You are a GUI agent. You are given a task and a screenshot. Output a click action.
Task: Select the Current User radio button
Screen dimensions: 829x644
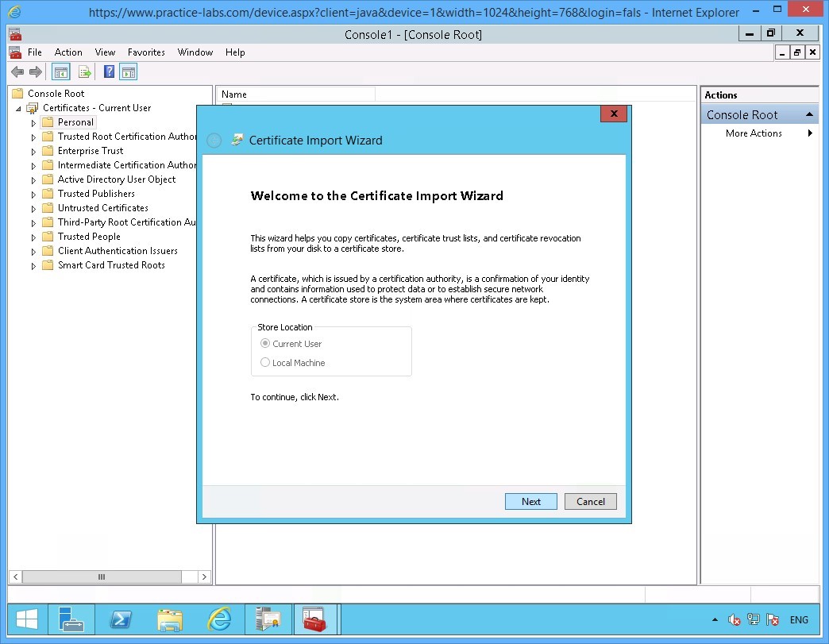pyautogui.click(x=265, y=344)
